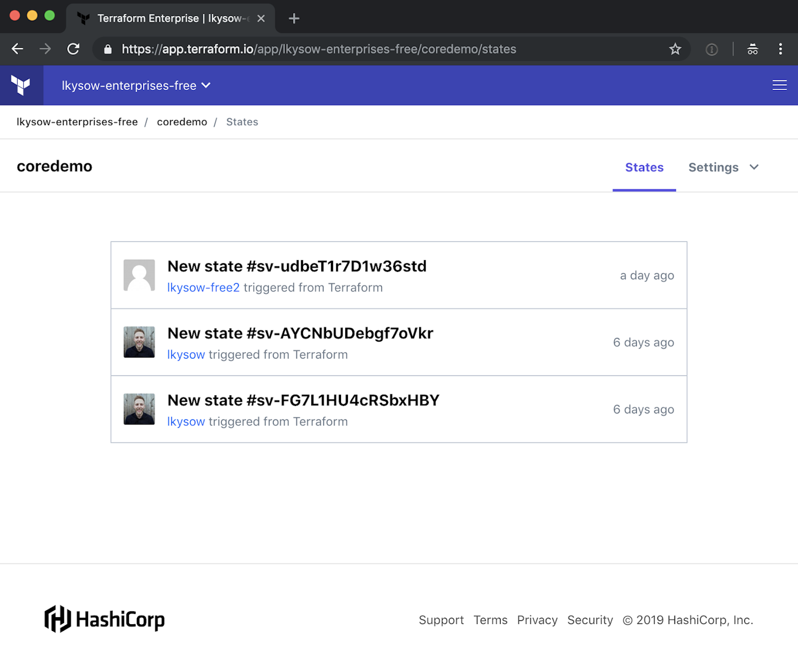Click the Terraform logo in the navbar
The width and height of the screenshot is (798, 672).
[21, 85]
